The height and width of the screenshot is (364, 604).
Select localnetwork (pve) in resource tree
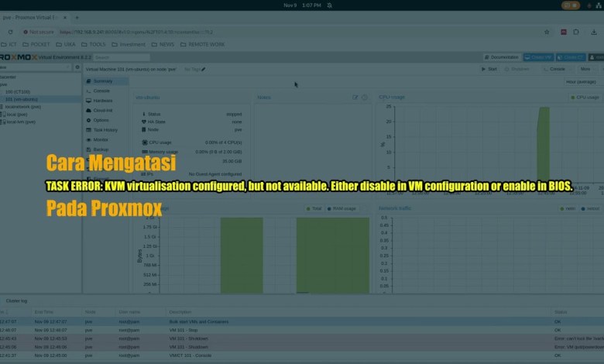pos(22,107)
